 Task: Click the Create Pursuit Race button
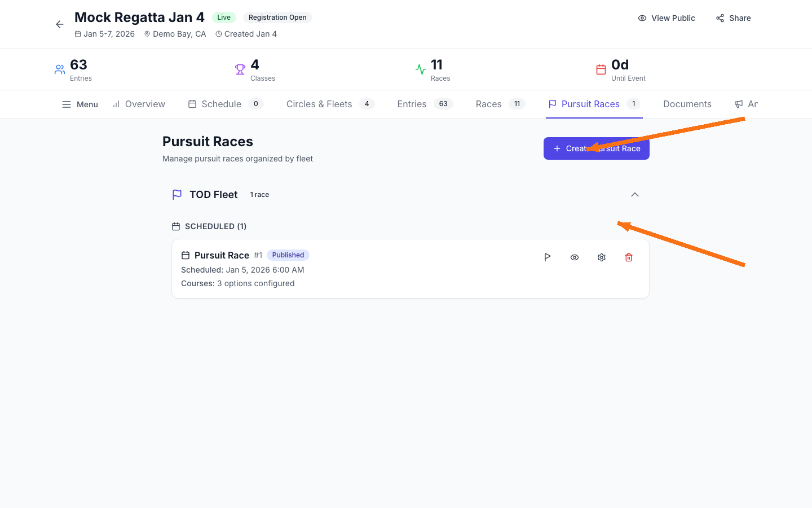pyautogui.click(x=596, y=148)
